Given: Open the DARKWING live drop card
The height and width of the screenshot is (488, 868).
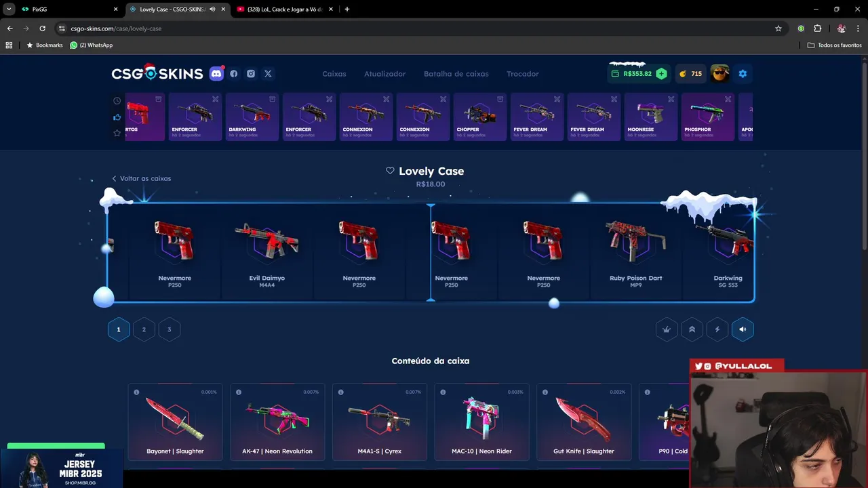Looking at the screenshot, I should tap(251, 117).
